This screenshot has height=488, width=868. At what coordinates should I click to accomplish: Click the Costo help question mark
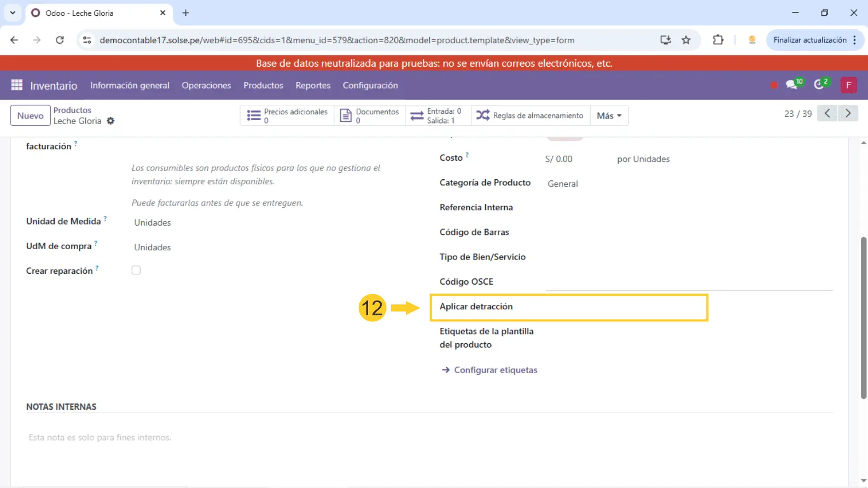[467, 155]
